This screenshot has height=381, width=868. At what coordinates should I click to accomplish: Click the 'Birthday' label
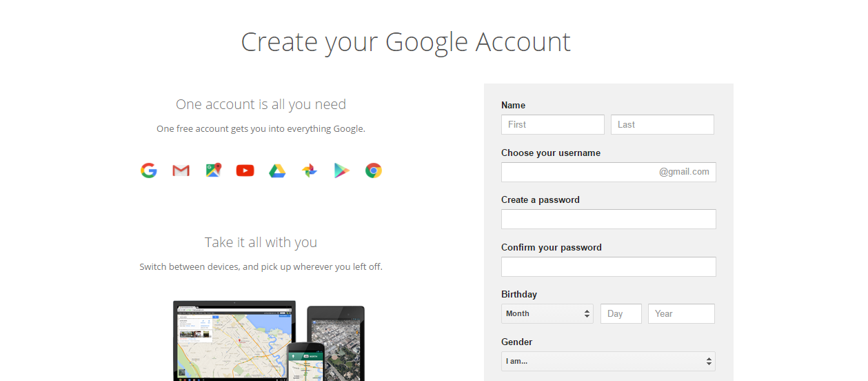pyautogui.click(x=519, y=294)
